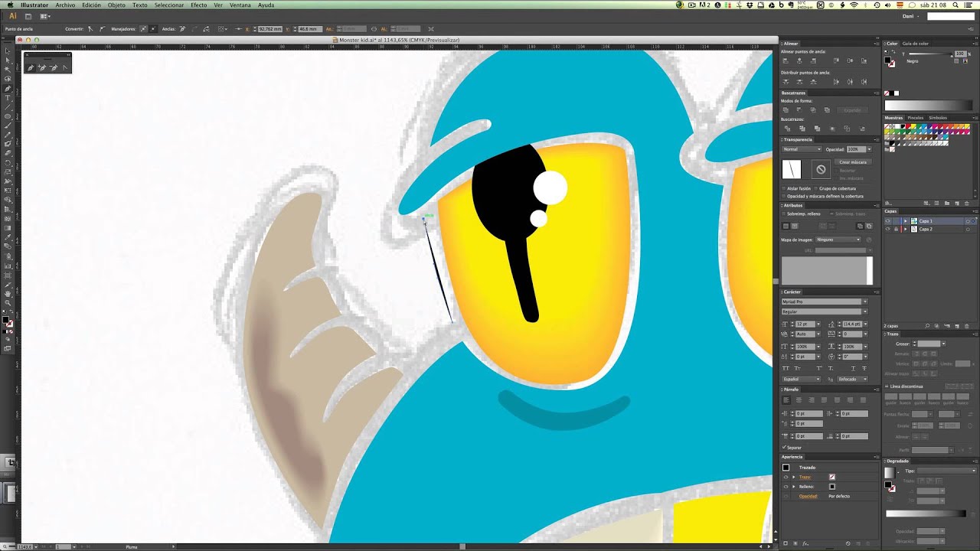Choose Convert Anchor Point tool in floating panel
This screenshot has width=980, height=551.
click(x=65, y=67)
